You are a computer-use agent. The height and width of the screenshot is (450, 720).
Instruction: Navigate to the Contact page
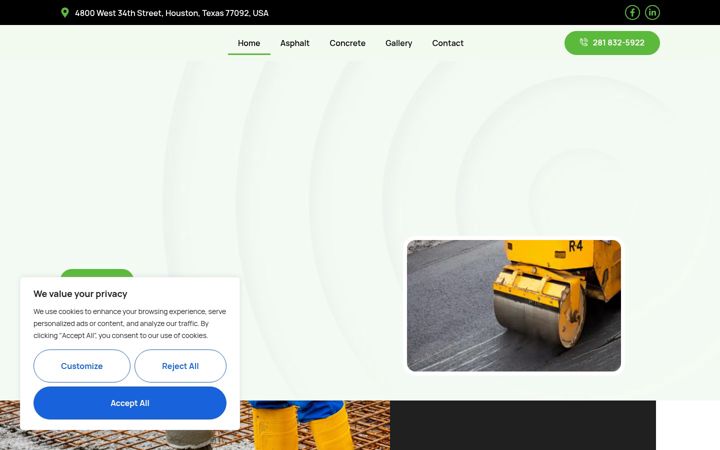click(448, 43)
